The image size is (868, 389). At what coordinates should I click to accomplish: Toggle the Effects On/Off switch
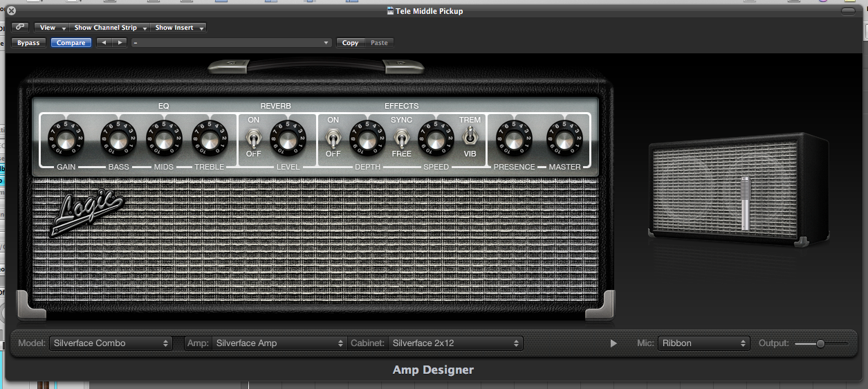(x=333, y=137)
